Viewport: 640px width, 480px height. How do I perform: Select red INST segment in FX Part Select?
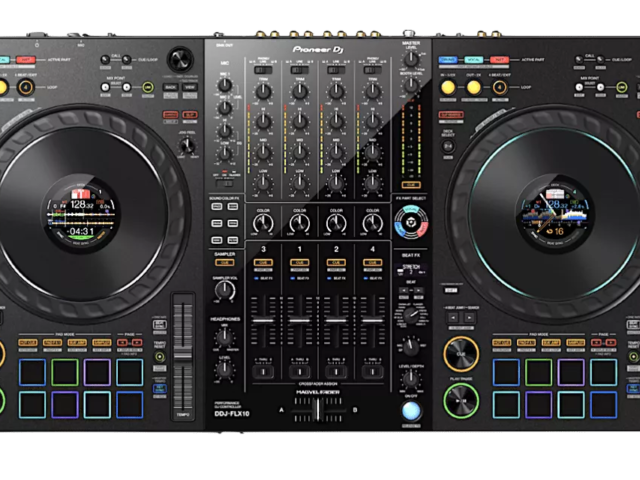coord(423,230)
